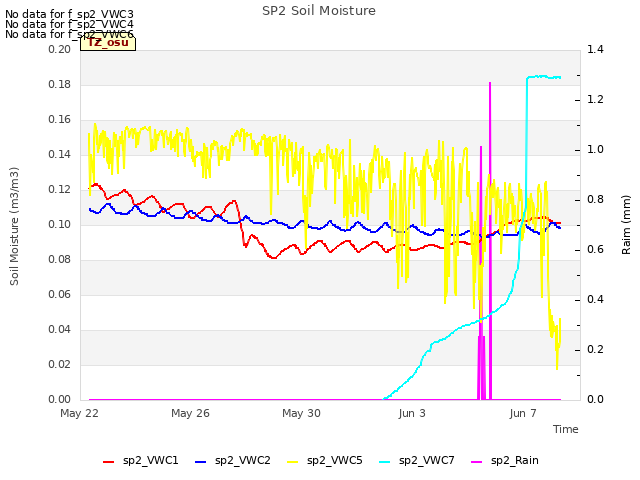Click the 0.0 right axis value
This screenshot has height=480, width=640.
[595, 400]
